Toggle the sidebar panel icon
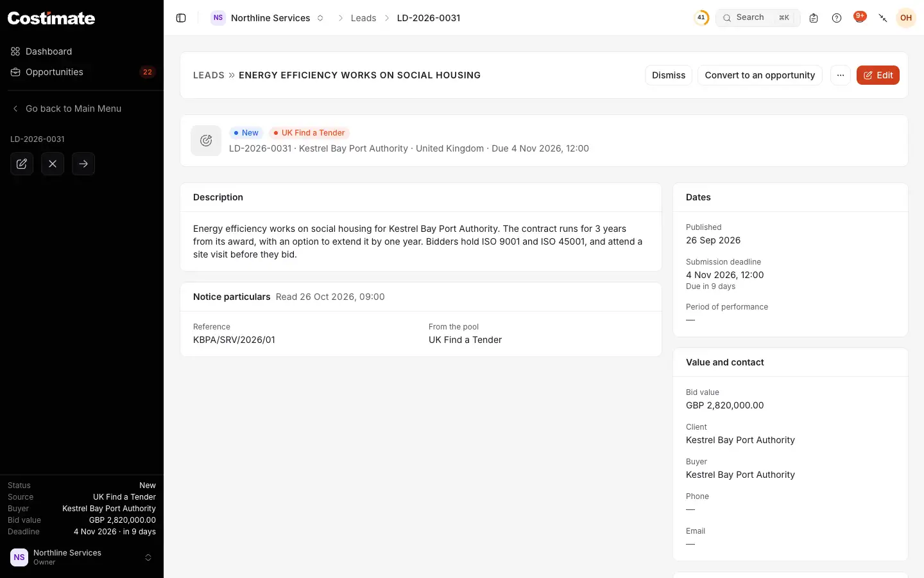Image resolution: width=924 pixels, height=578 pixels. pos(181,18)
